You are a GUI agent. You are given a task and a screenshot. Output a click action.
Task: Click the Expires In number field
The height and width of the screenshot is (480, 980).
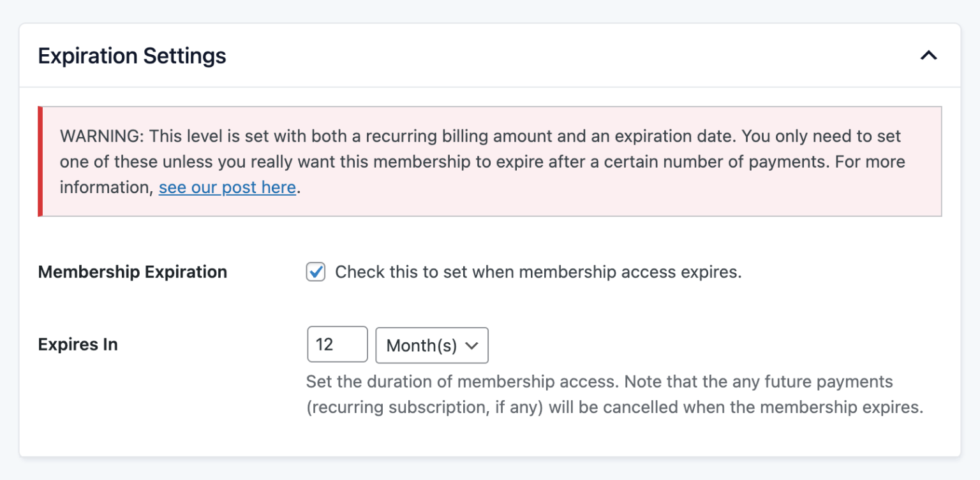pos(337,344)
